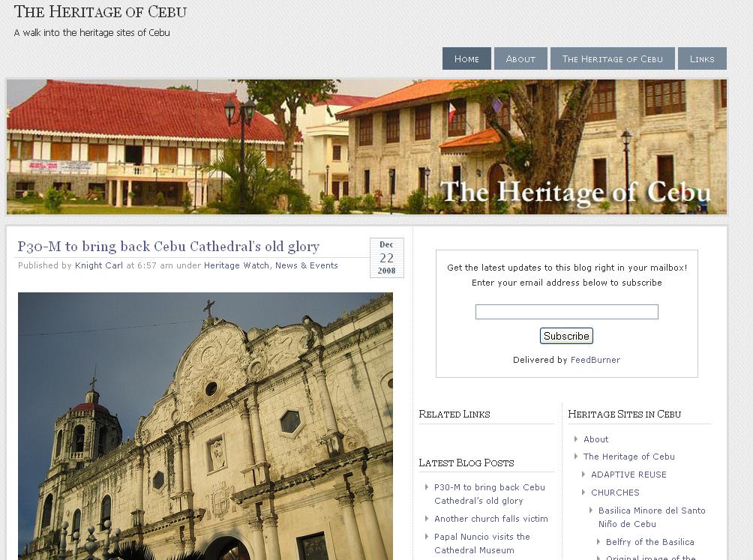Click the Subscribe button
Screen dimensions: 753x560
566,335
